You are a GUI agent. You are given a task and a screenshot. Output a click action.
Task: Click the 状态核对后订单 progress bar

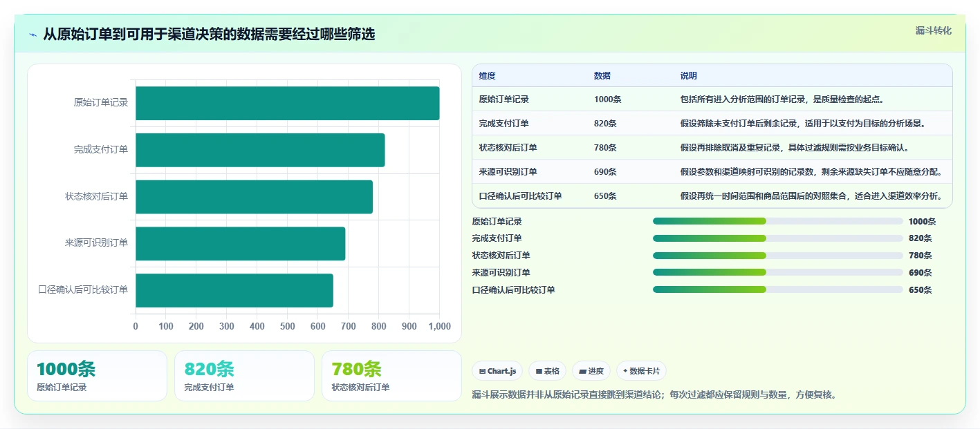click(x=778, y=256)
